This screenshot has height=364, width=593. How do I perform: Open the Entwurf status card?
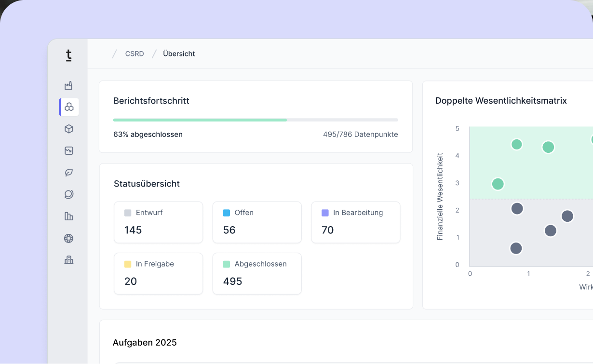[x=158, y=222]
